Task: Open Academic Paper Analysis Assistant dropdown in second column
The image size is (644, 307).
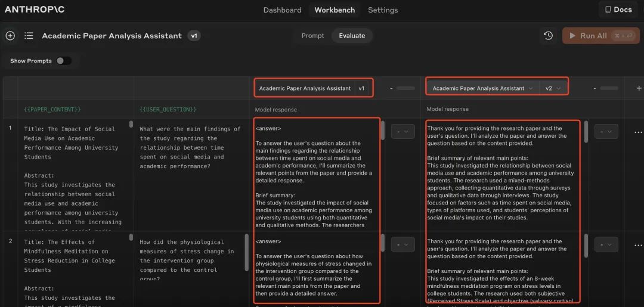Action: click(482, 88)
